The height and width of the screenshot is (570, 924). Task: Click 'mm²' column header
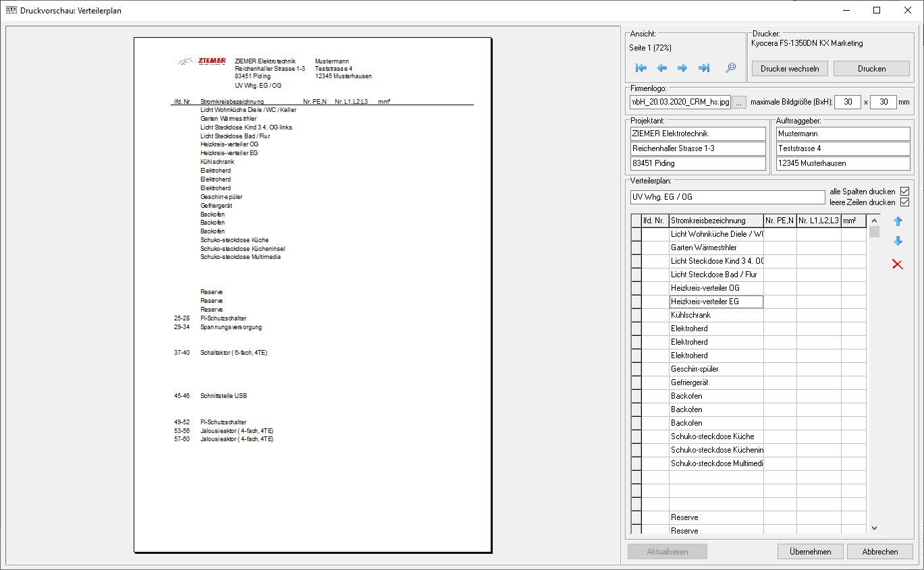pyautogui.click(x=854, y=221)
